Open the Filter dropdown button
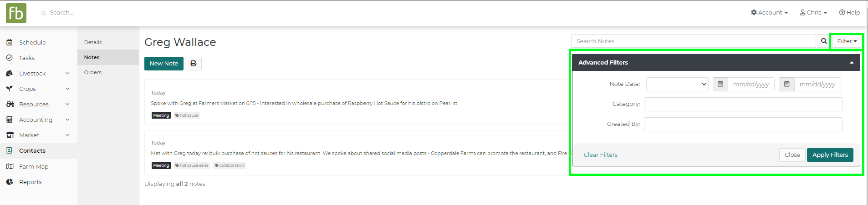 click(847, 41)
